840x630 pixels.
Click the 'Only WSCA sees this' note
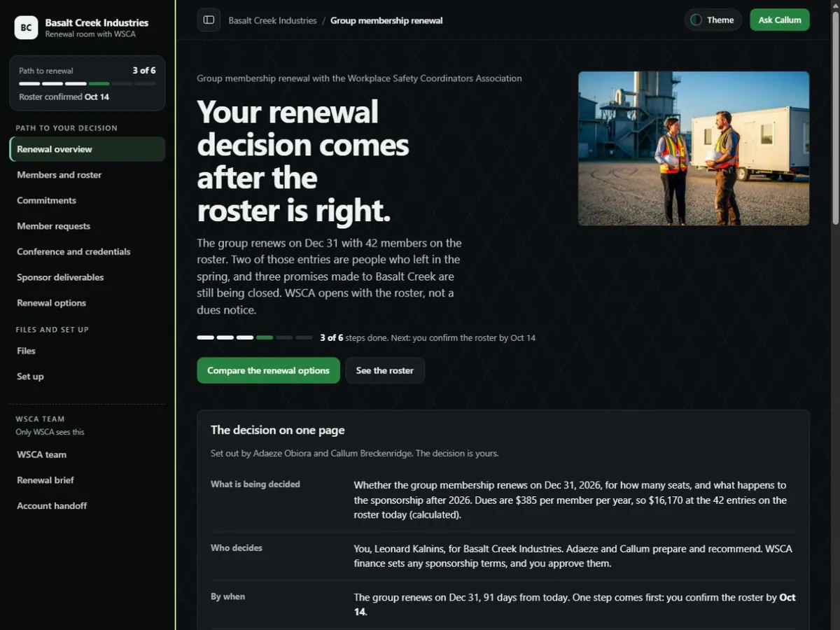point(50,432)
